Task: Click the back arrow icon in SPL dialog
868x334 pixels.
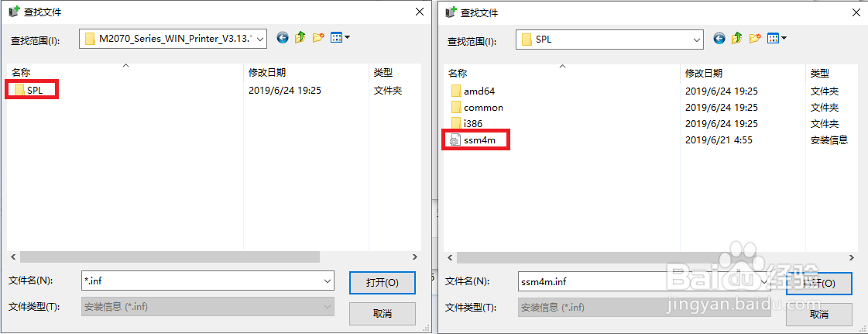Action: (x=719, y=38)
